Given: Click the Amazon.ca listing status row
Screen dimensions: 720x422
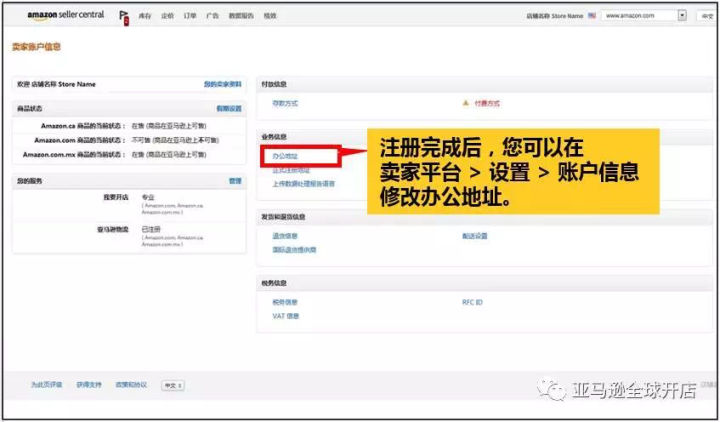Looking at the screenshot, I should point(129,126).
